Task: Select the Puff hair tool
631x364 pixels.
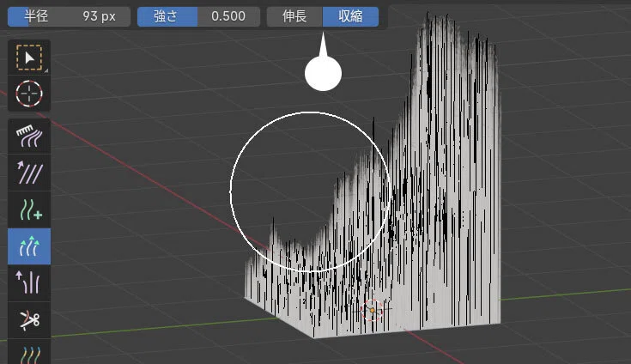Action: 29,283
